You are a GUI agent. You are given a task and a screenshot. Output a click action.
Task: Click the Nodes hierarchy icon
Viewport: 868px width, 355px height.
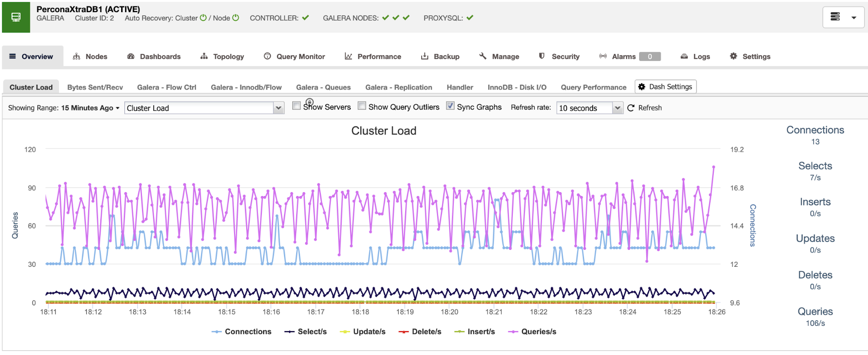76,56
